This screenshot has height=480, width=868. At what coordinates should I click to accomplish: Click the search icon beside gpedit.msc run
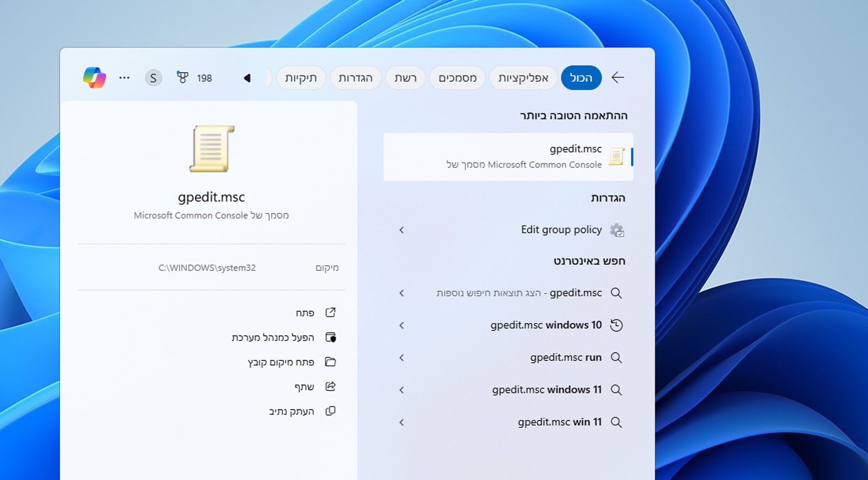point(616,358)
